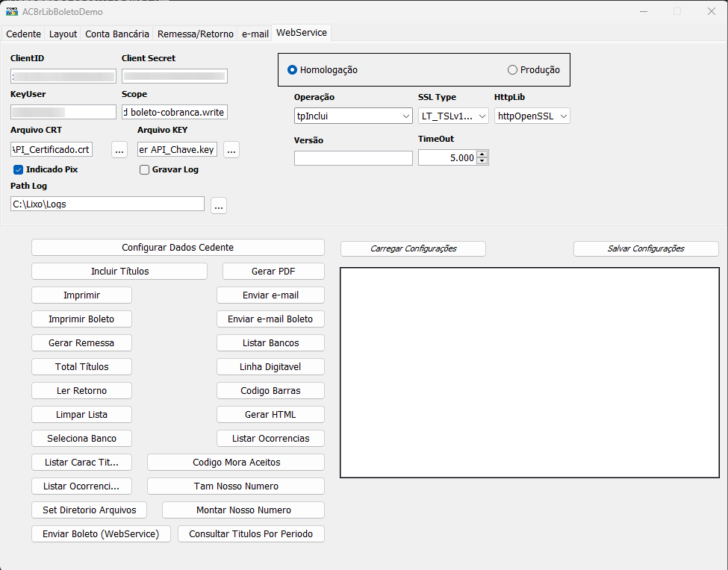Click browse button next to Arquivo KEY
The height and width of the screenshot is (570, 728).
[x=231, y=150]
